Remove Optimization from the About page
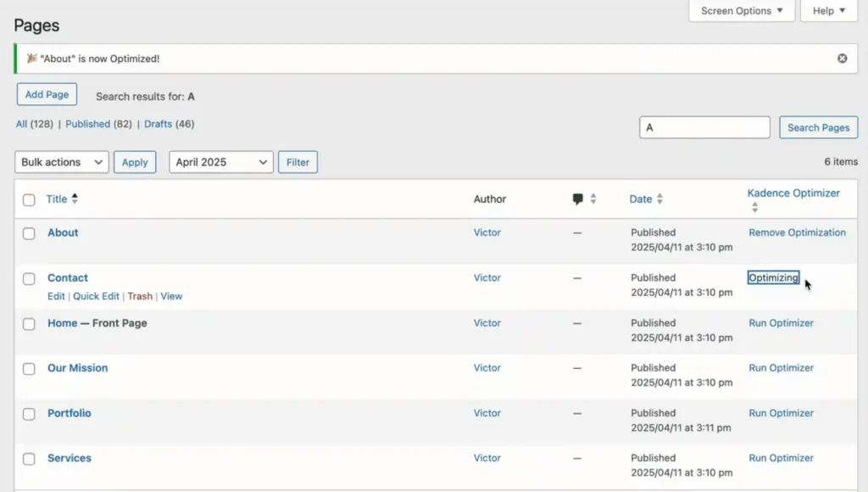The image size is (868, 492). coord(797,232)
